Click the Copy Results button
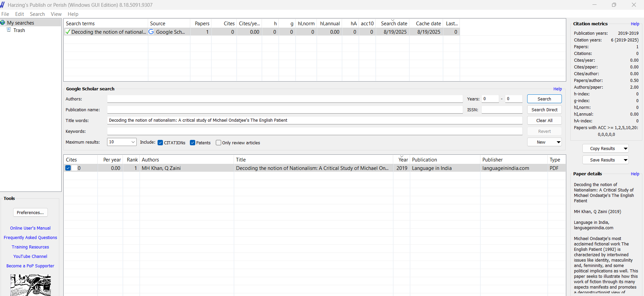 (x=603, y=149)
